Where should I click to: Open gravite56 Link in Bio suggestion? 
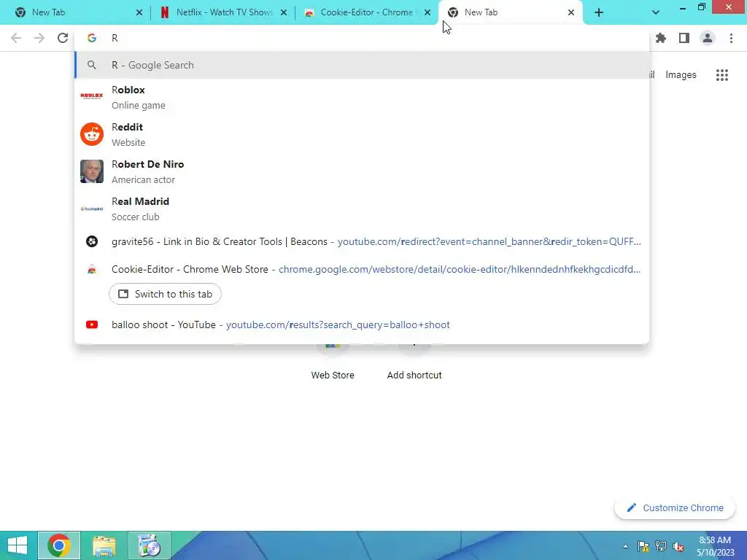tap(362, 241)
